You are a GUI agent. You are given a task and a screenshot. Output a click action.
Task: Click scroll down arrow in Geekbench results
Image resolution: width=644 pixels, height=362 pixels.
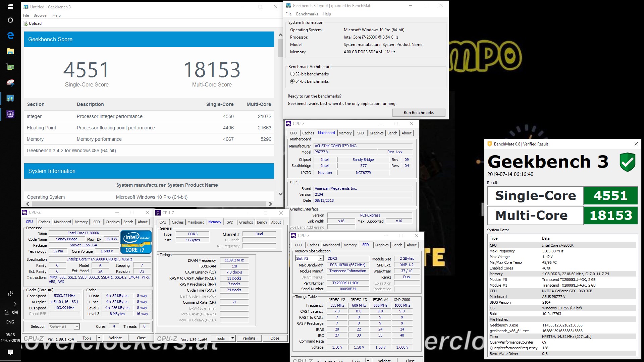pos(280,194)
